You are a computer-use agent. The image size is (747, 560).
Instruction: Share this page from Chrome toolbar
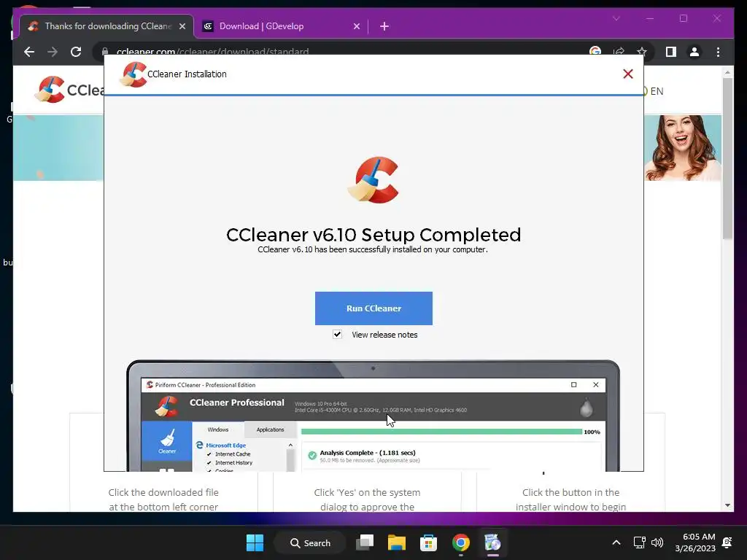[x=619, y=52]
